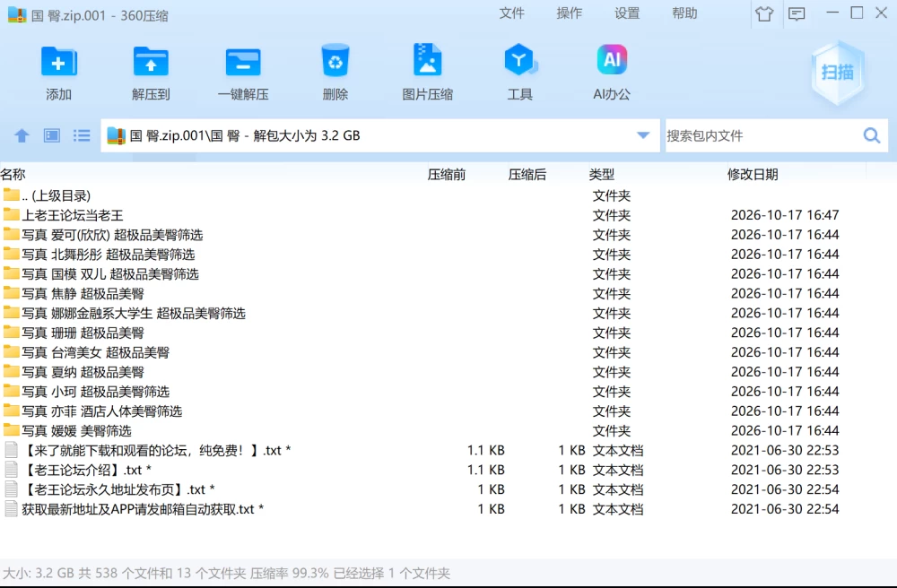The width and height of the screenshot is (897, 588).
Task: Select file 【老王论坛介绍】.txt
Action: (448, 470)
